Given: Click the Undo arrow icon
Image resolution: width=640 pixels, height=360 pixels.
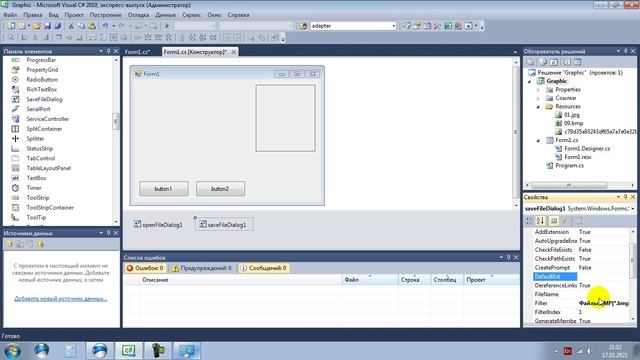Looking at the screenshot, I should pos(105,26).
